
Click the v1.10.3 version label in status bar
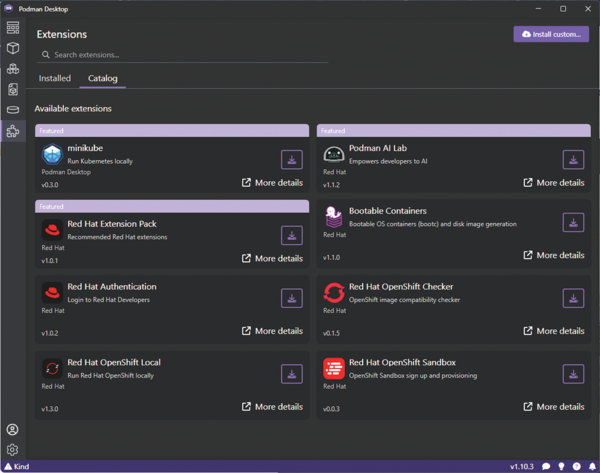click(522, 466)
